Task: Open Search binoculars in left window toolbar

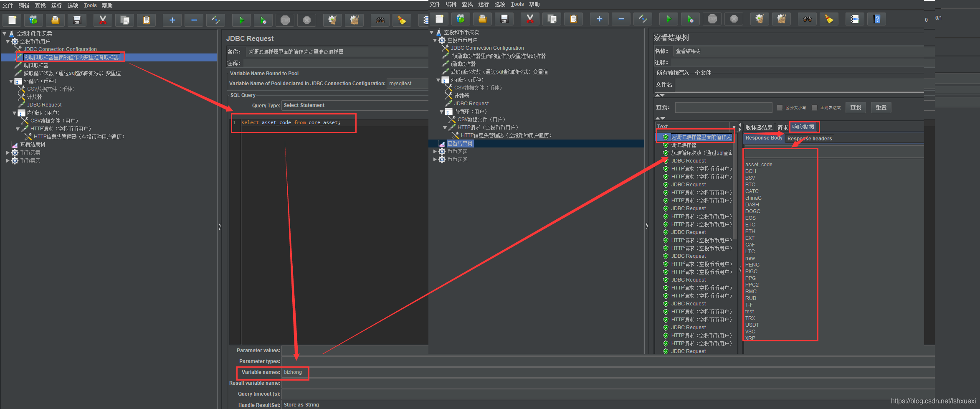Action: click(x=380, y=20)
